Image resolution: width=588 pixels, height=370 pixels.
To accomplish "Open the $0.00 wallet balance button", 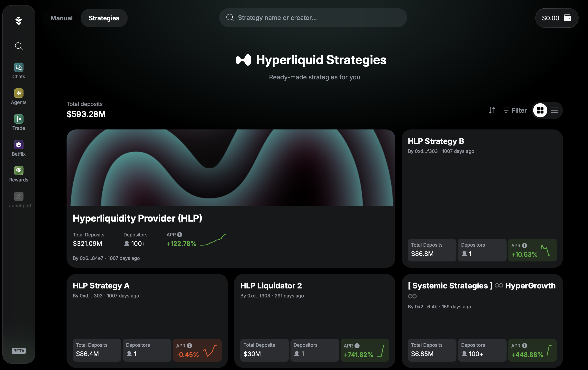I will click(x=556, y=18).
